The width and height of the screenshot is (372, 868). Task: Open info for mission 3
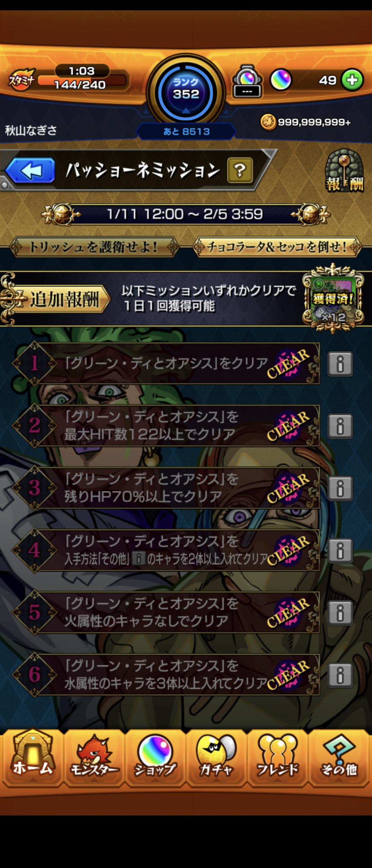point(340,489)
